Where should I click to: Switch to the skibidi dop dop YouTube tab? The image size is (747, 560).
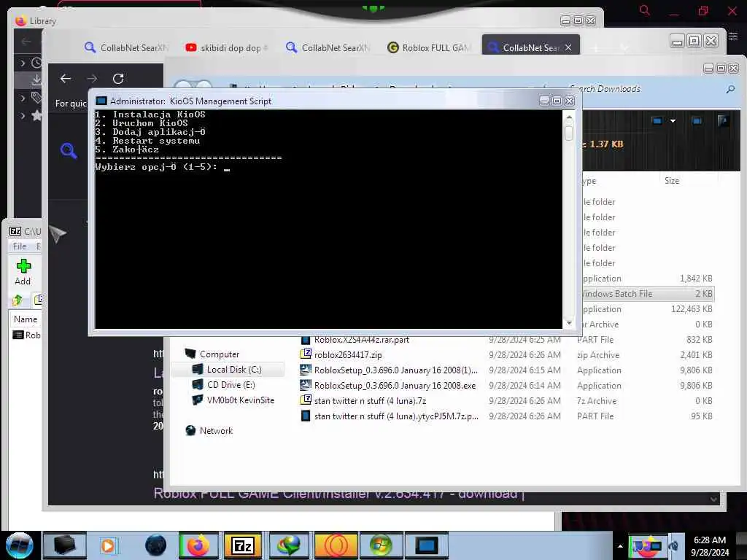(226, 47)
